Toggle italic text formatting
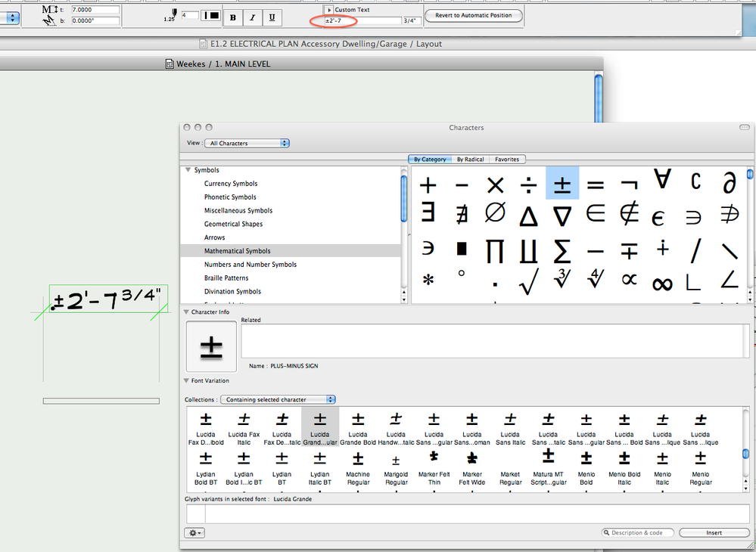This screenshot has width=756, height=552. (x=252, y=17)
